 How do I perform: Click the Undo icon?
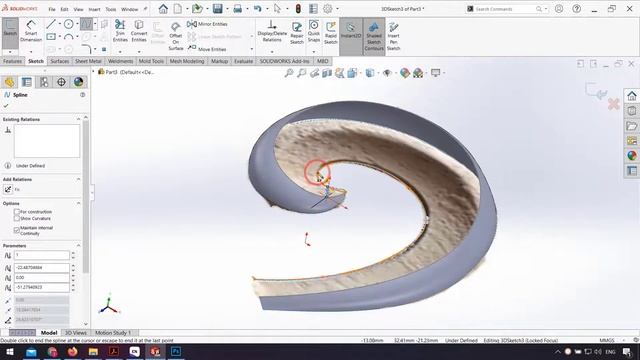[258, 9]
